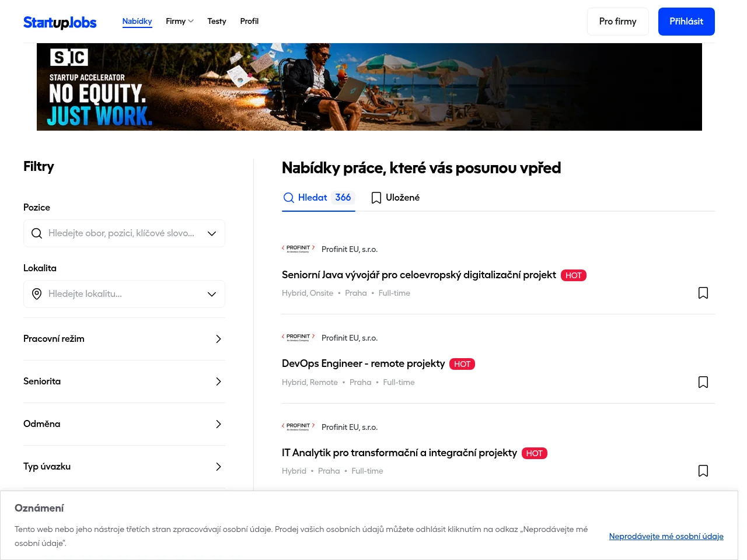
Task: Open Seniorní Java vývojář job title
Action: (x=419, y=275)
